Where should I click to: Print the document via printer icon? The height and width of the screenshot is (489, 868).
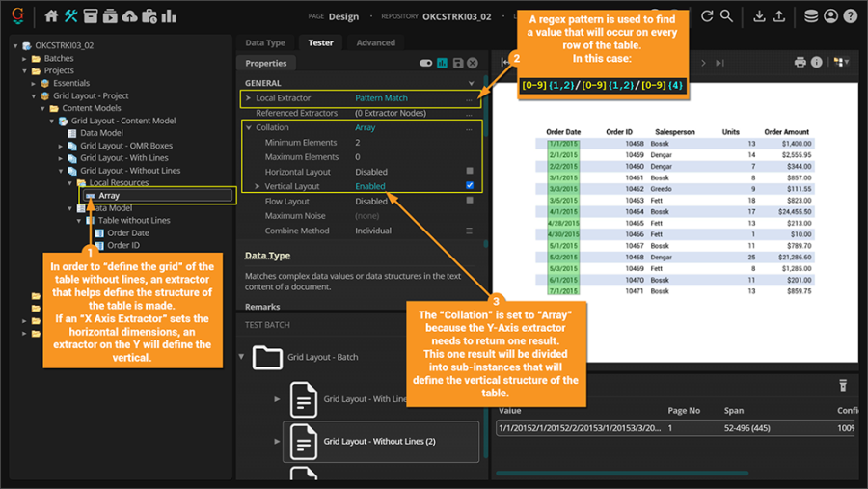point(800,62)
